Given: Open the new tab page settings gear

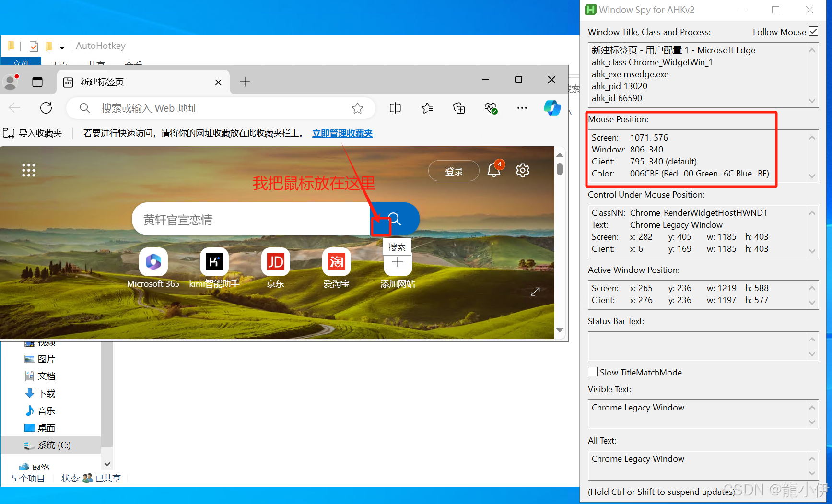Looking at the screenshot, I should (523, 170).
